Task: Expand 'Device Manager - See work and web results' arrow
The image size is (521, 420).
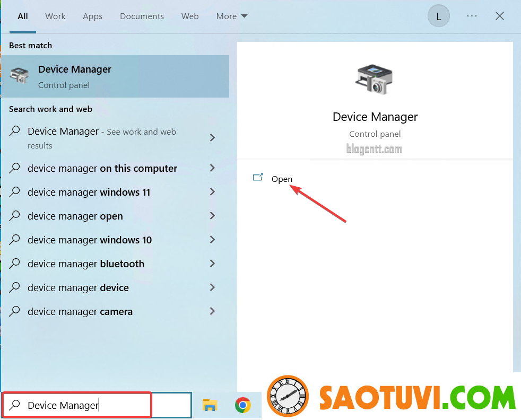Action: coord(212,138)
